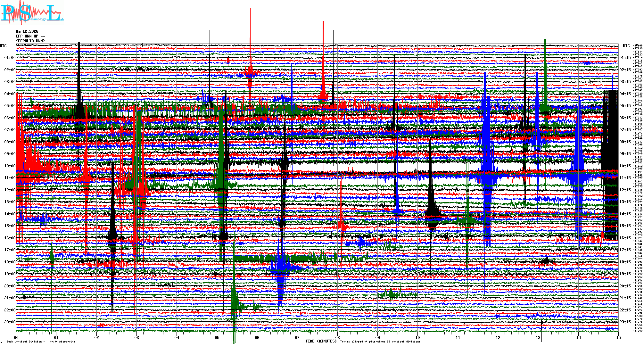The height and width of the screenshot is (346, 644).
Task: Click the 17:00 hour marker on left
Action: pyautogui.click(x=10, y=250)
